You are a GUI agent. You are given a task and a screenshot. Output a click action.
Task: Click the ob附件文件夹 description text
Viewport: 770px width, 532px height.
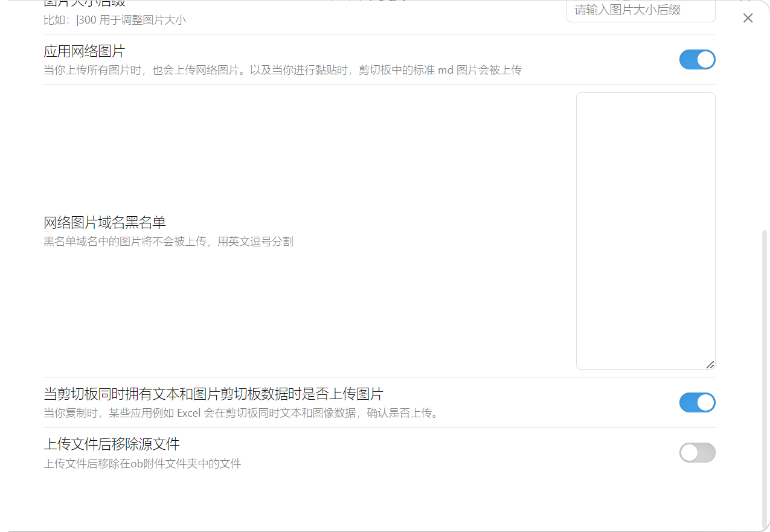142,464
